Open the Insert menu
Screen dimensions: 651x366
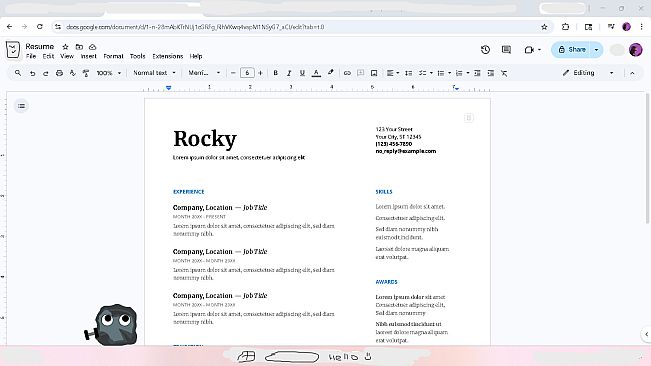pyautogui.click(x=88, y=56)
